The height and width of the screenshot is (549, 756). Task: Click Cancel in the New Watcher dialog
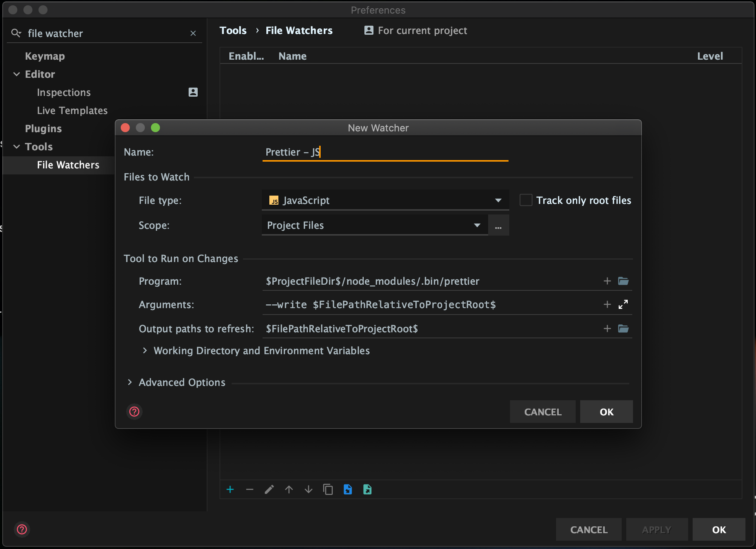(542, 412)
